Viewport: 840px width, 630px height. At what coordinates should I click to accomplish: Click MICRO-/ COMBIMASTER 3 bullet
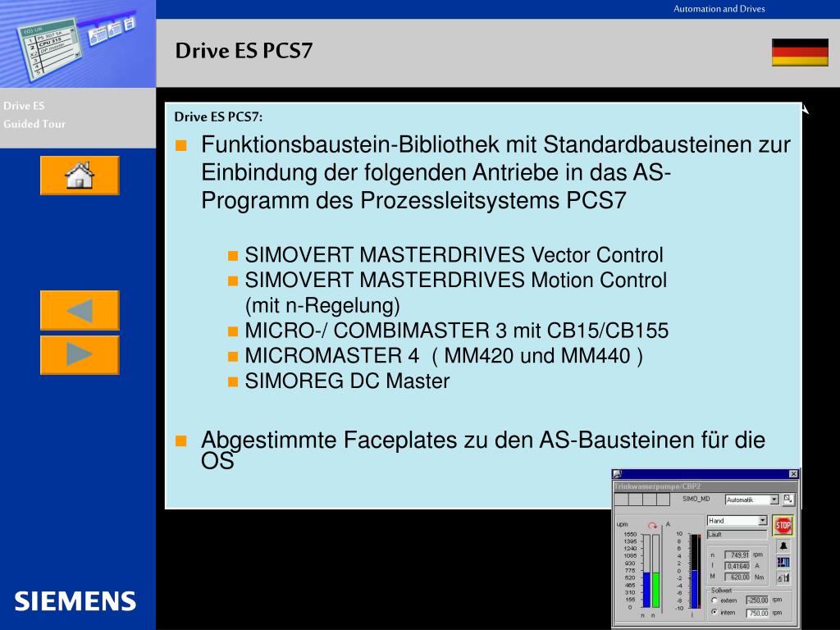pos(456,331)
